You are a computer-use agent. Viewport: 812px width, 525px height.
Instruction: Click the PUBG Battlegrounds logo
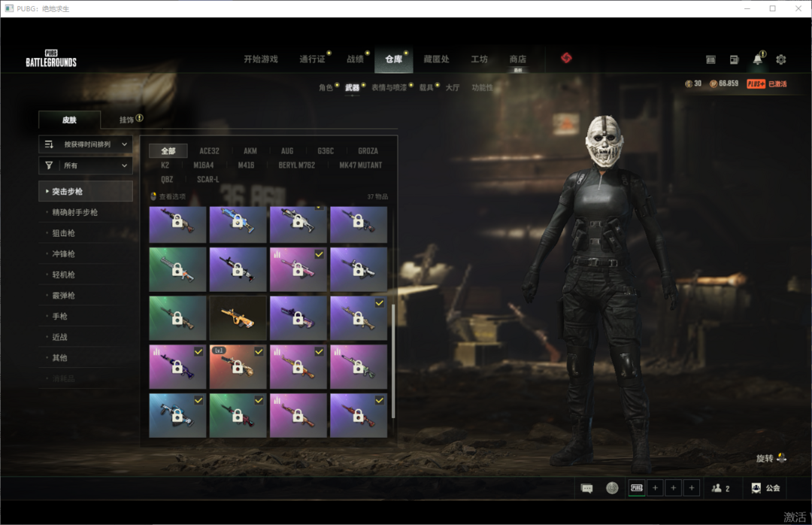click(51, 59)
